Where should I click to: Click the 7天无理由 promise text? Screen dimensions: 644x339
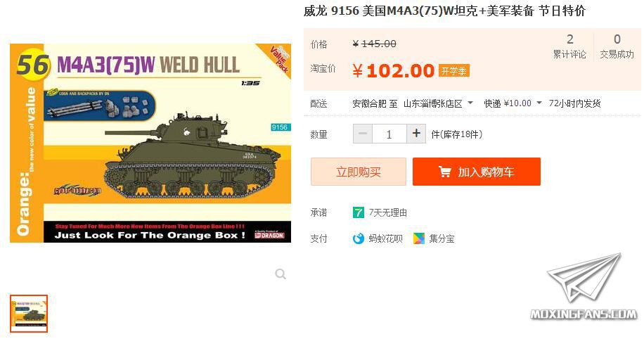point(387,212)
